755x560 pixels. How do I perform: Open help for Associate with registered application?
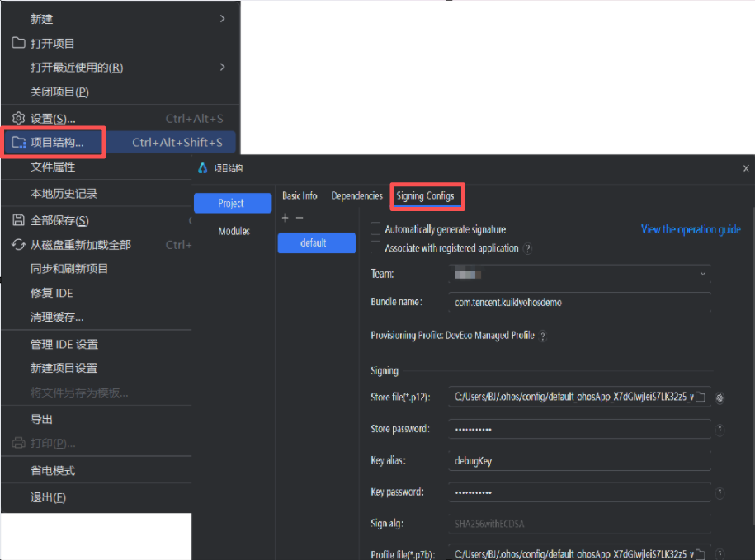click(528, 249)
